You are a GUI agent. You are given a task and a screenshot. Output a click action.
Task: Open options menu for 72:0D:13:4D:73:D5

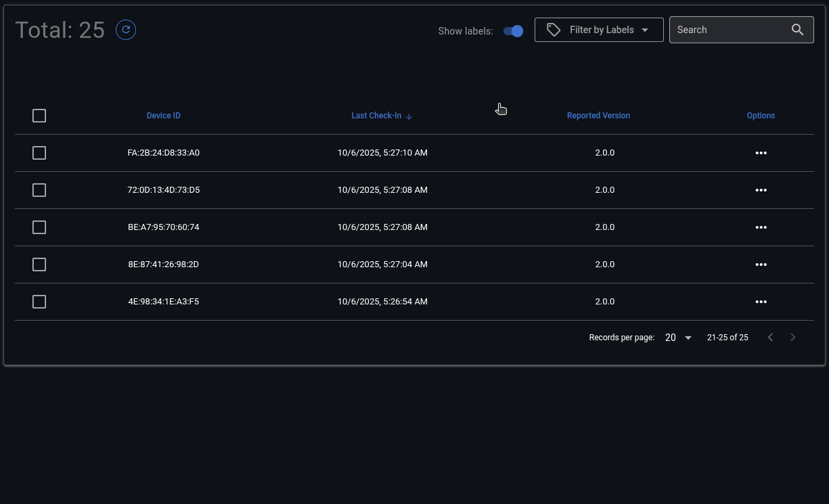[761, 190]
